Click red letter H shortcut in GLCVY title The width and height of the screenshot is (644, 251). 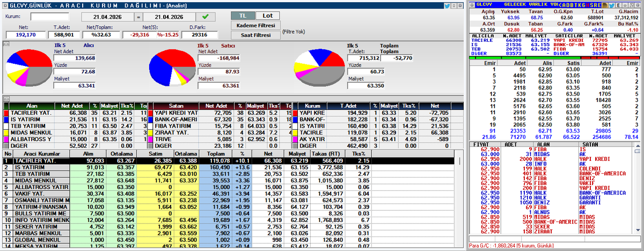point(588,5)
